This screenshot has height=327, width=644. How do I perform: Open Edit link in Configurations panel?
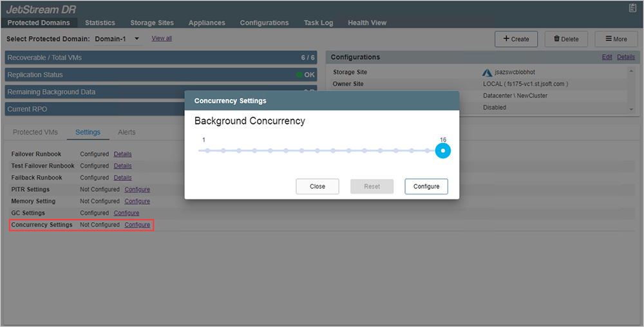point(607,57)
